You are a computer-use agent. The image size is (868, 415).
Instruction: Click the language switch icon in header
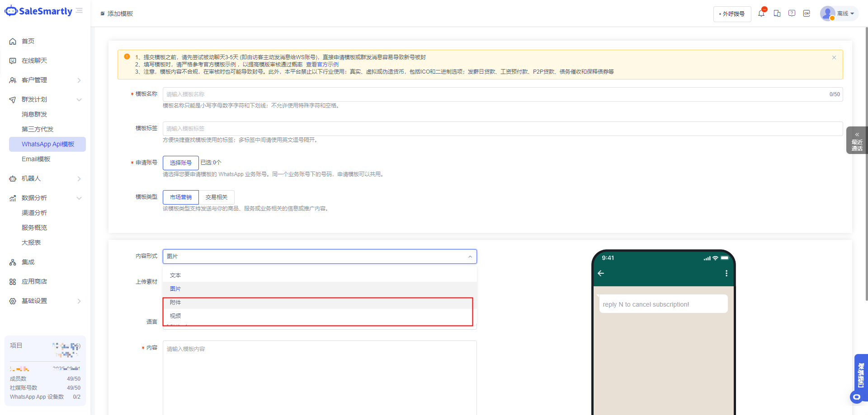point(807,14)
